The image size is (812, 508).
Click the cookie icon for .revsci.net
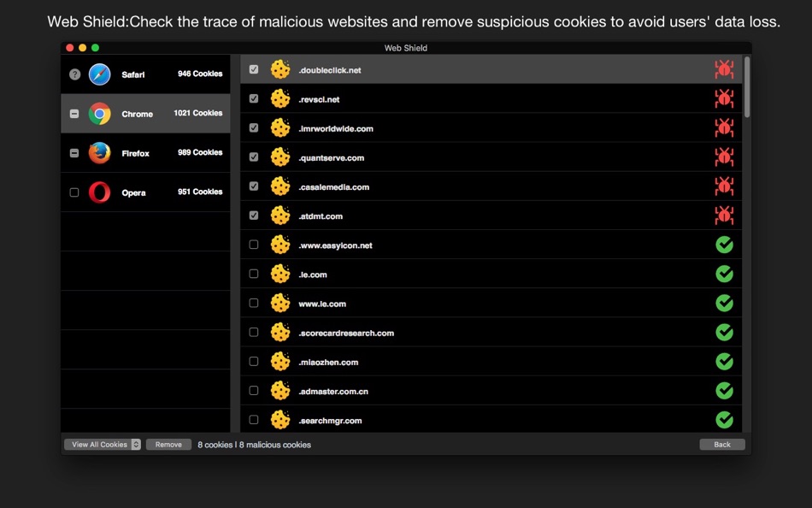280,98
